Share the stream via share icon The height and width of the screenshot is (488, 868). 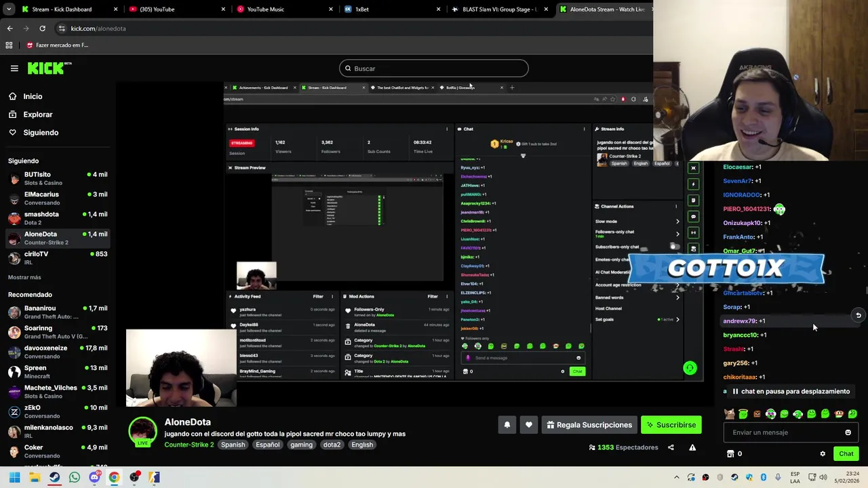(x=671, y=447)
